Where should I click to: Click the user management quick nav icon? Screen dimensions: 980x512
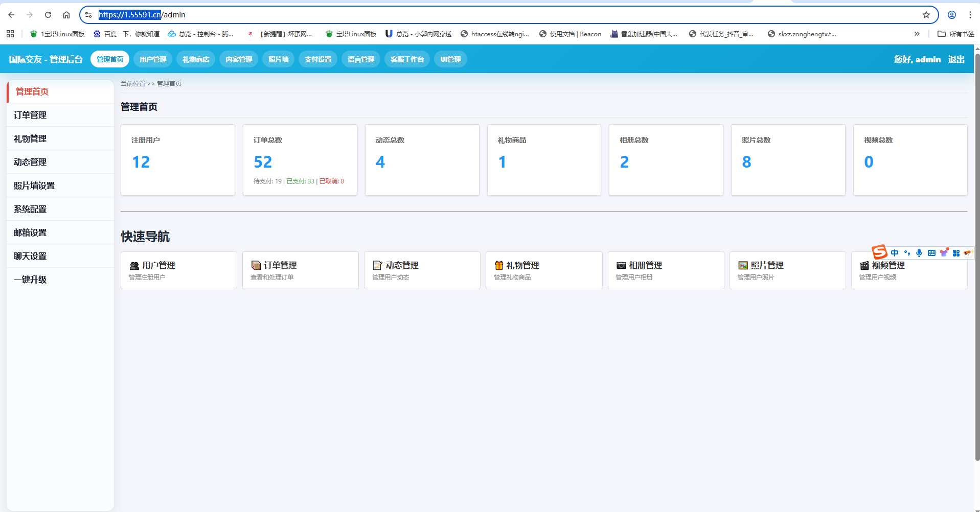click(134, 266)
